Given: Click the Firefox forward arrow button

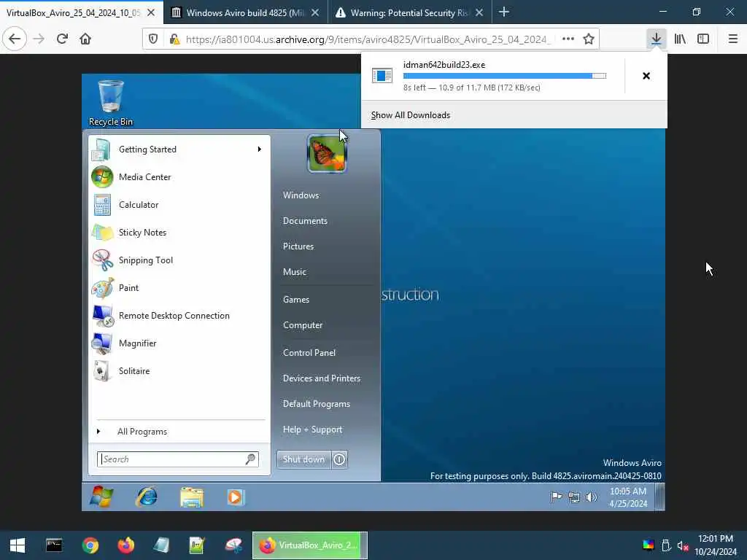Looking at the screenshot, I should 39,39.
